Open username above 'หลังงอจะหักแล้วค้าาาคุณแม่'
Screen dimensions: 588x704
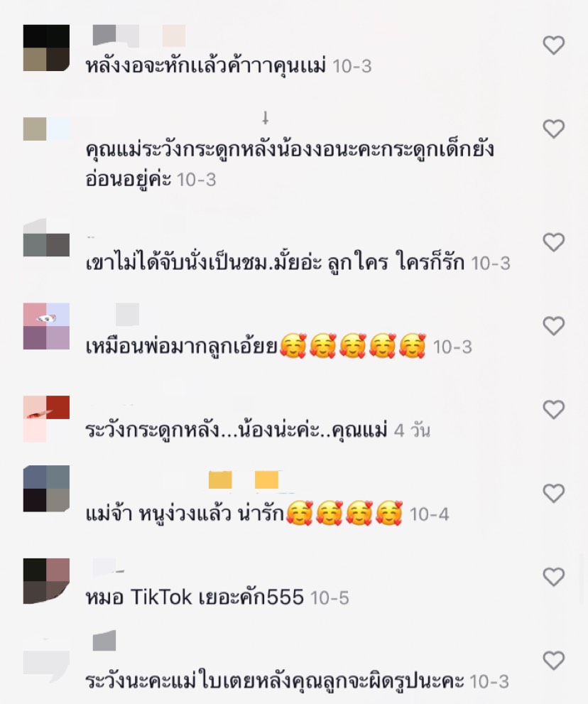[x=139, y=36]
